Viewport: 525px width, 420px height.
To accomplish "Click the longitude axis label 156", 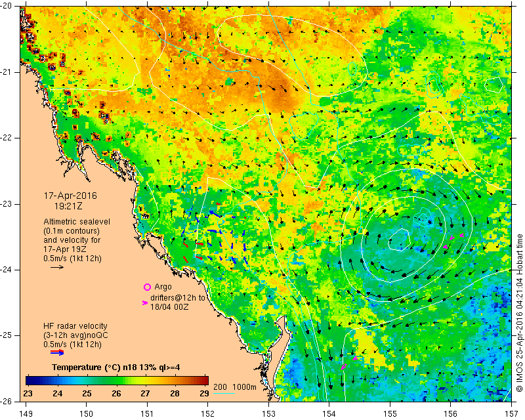I will pyautogui.click(x=450, y=415).
